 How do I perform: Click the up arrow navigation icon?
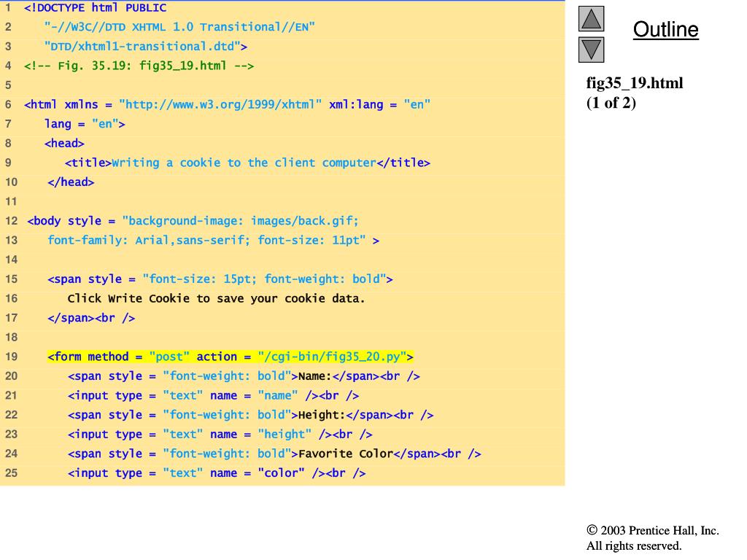591,18
